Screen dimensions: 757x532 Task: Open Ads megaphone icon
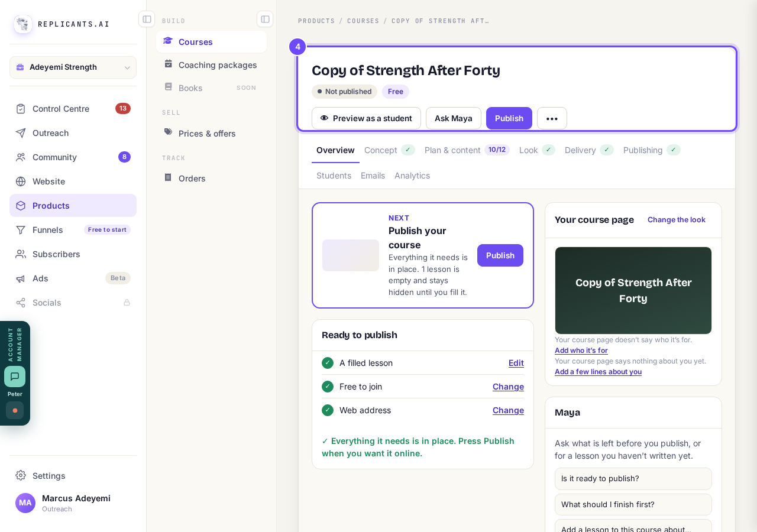click(x=21, y=278)
